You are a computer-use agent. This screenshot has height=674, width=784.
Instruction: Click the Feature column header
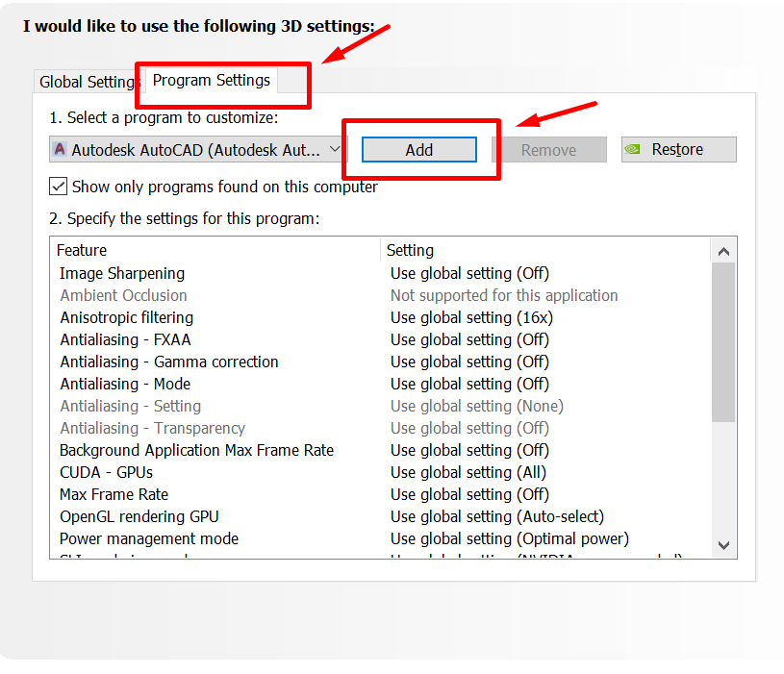click(82, 250)
